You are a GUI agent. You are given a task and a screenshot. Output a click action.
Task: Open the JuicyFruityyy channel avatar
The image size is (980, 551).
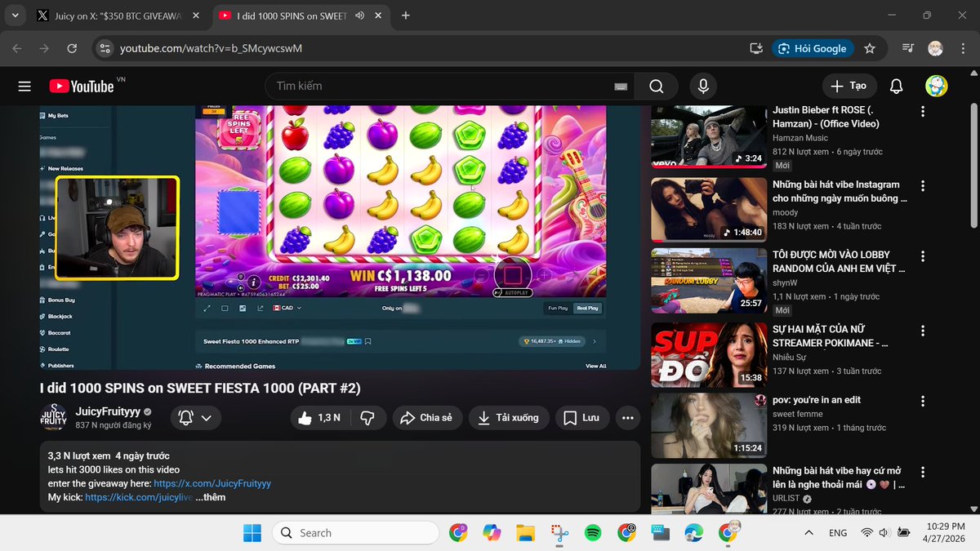tap(53, 417)
